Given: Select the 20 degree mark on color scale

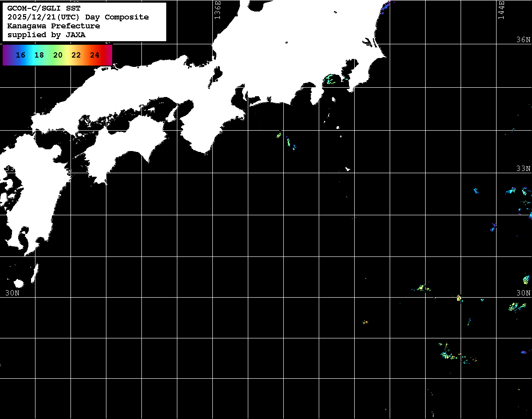Looking at the screenshot, I should (x=58, y=55).
